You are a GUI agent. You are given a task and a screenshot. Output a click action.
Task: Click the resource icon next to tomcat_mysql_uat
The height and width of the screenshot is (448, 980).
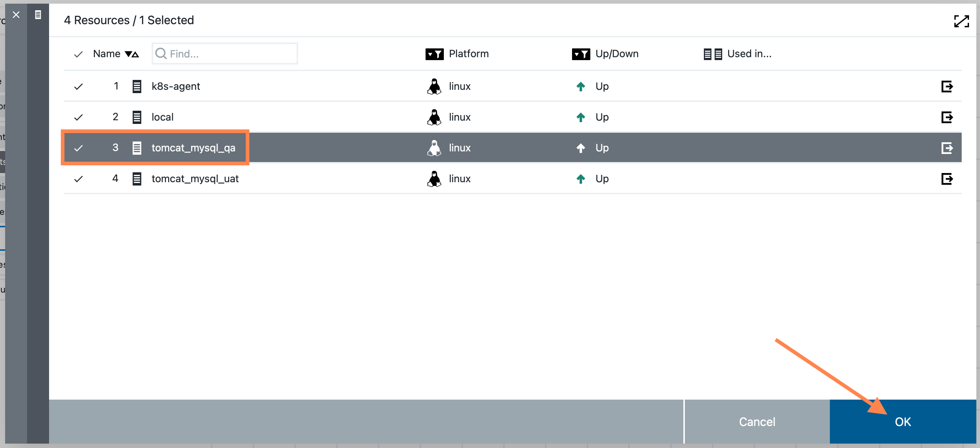[137, 179]
